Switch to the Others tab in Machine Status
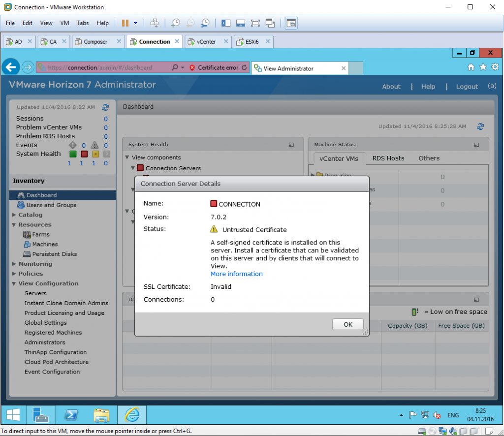Image resolution: width=504 pixels, height=436 pixels. 429,158
